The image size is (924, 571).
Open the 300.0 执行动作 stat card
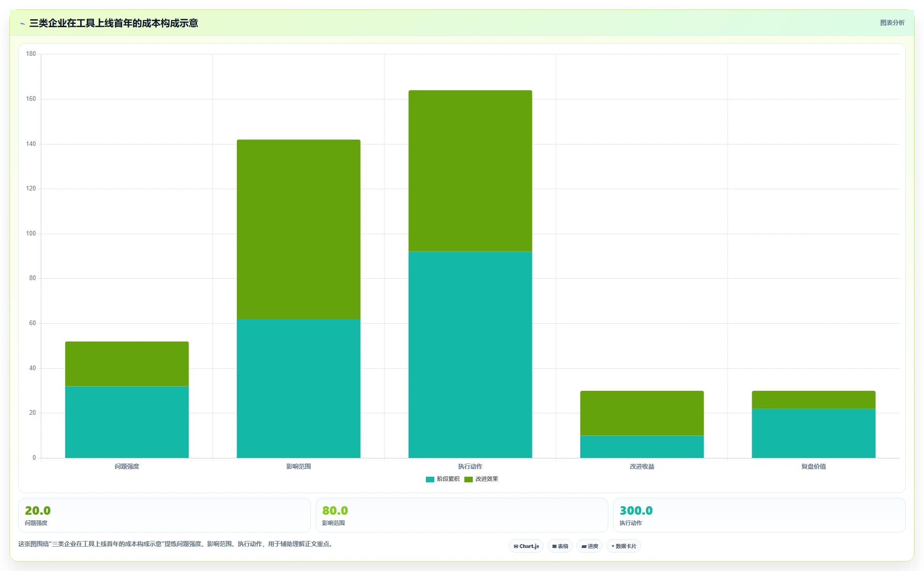[x=759, y=515]
